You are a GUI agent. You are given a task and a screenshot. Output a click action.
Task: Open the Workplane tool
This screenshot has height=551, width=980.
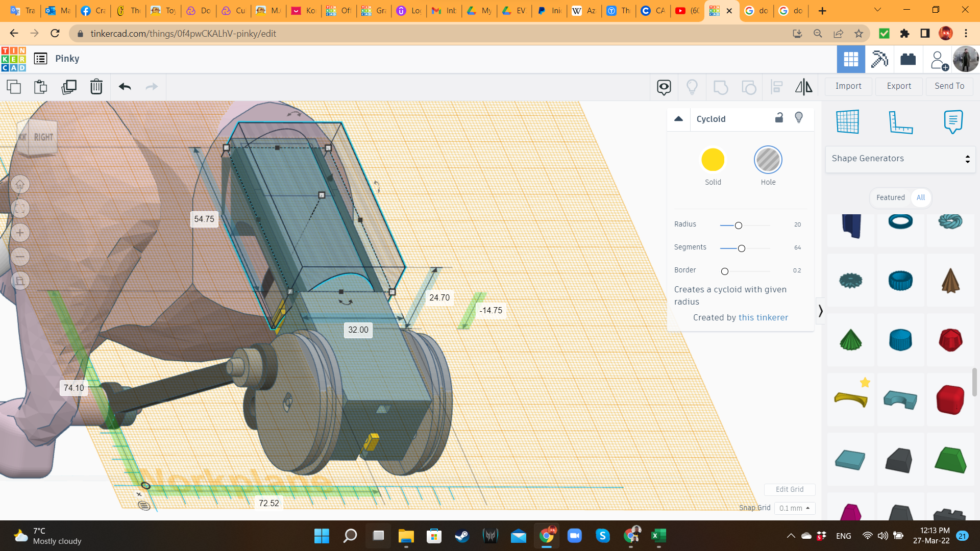(847, 122)
